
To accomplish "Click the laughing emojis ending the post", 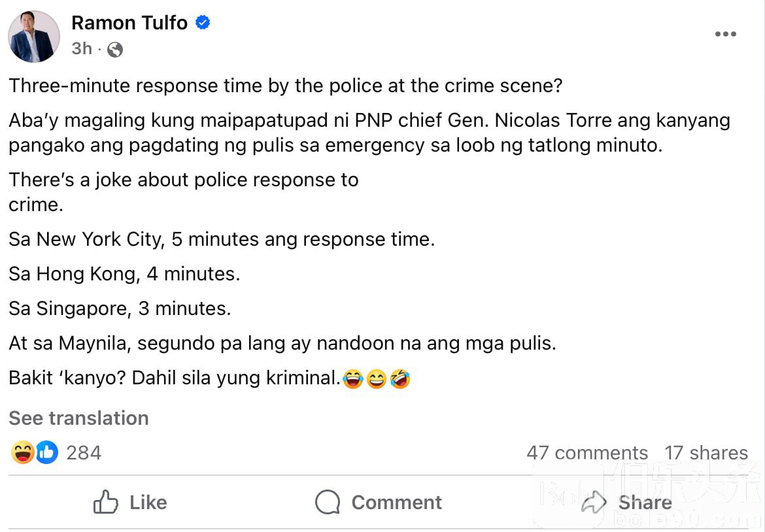I will click(x=377, y=378).
